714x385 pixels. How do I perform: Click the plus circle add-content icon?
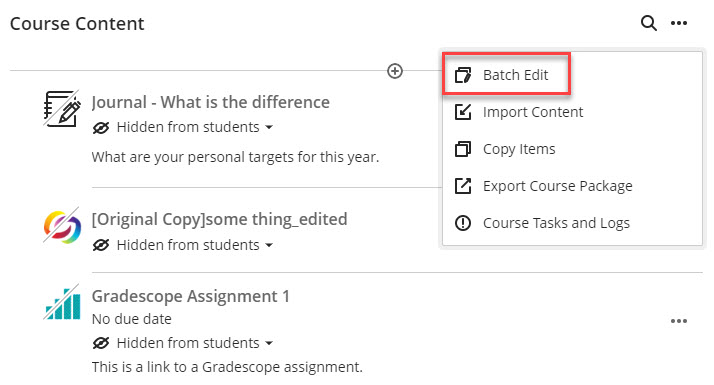coord(395,71)
